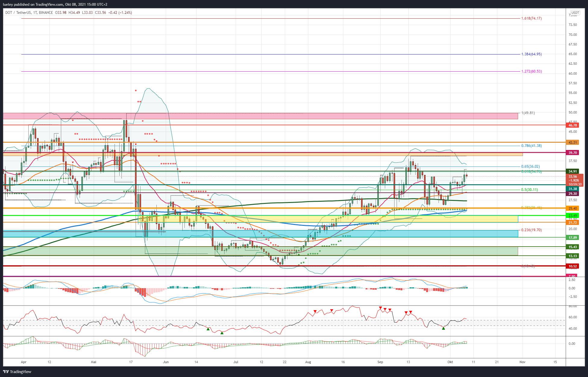The width and height of the screenshot is (588, 377).
Task: Select the 0.65(36.02) Fibonacci label
Action: (x=530, y=167)
